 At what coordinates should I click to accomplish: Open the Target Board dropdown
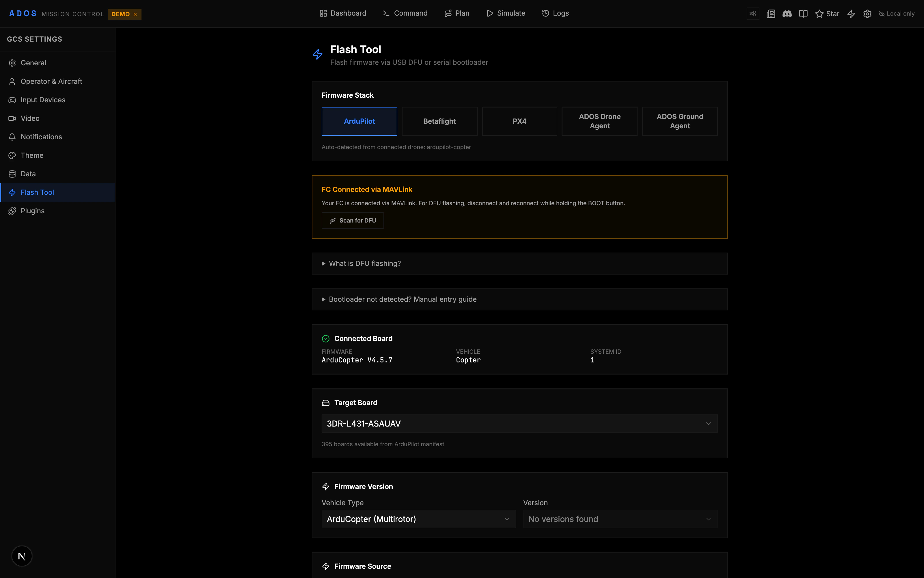click(519, 424)
